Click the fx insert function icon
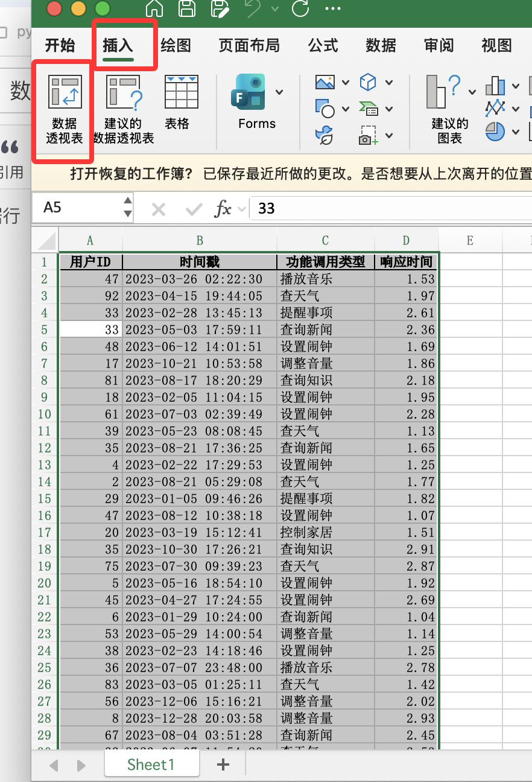532x782 pixels. pos(223,209)
